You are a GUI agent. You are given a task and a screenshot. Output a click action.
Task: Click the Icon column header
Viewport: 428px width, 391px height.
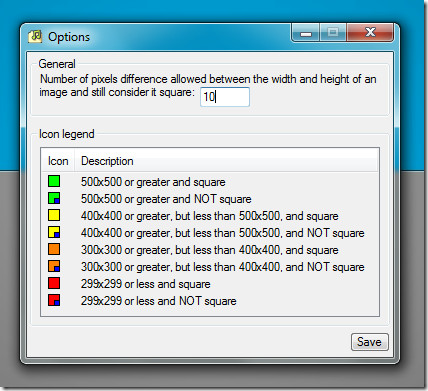[x=58, y=161]
